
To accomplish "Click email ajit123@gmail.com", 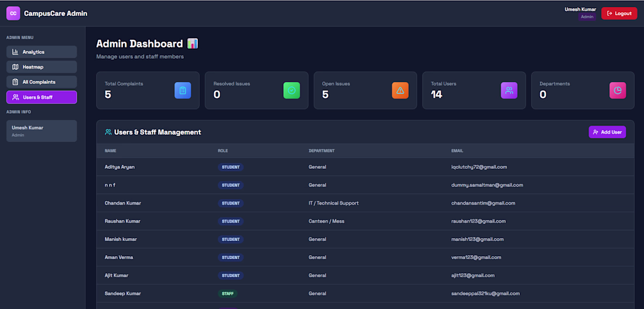I will click(472, 275).
